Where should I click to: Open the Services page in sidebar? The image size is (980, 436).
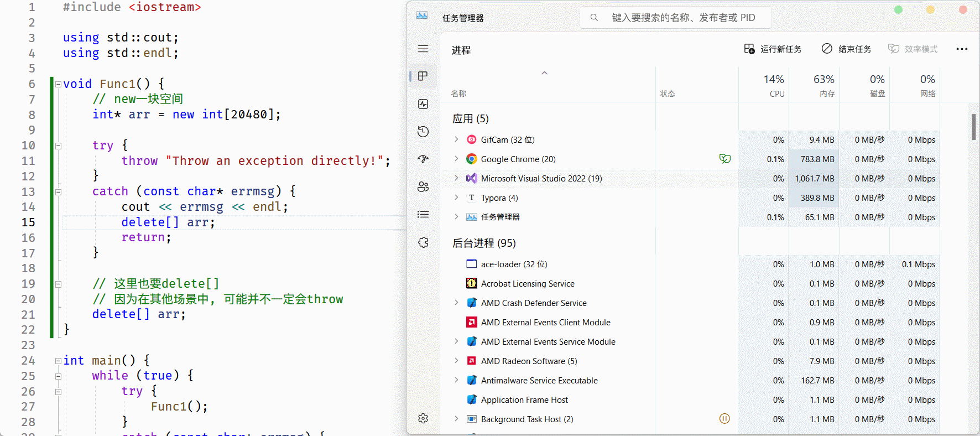click(x=423, y=242)
